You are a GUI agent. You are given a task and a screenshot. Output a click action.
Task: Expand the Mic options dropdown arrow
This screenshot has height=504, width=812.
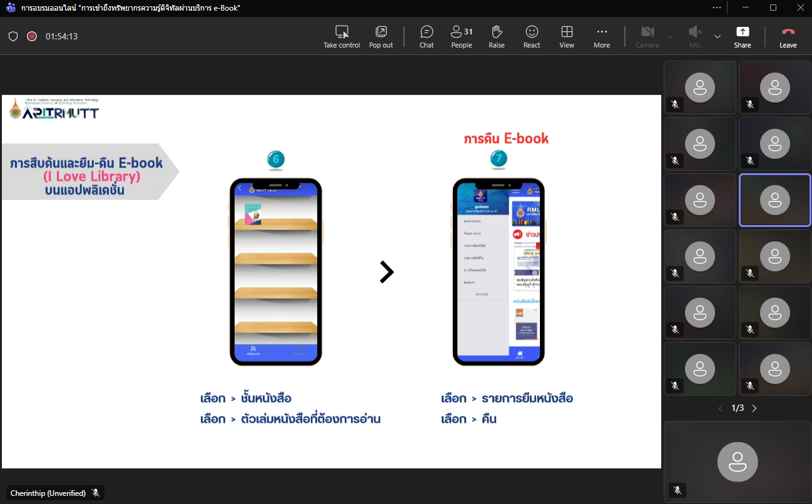(718, 36)
